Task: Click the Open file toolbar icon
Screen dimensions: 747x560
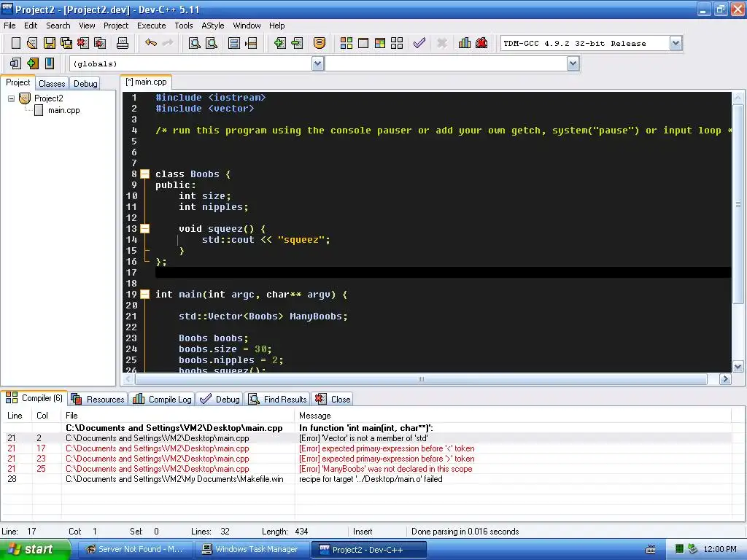Action: pos(32,43)
